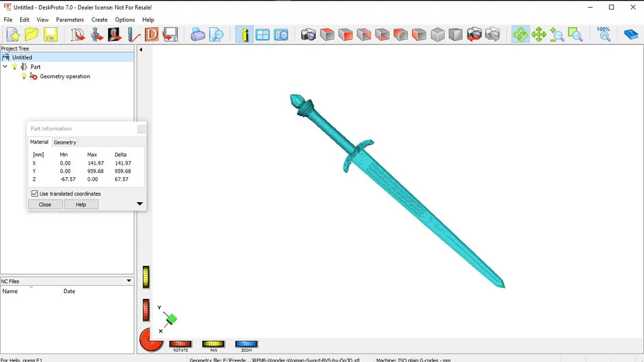Viewport: 644px width, 362px height.
Task: Click the orange square D icon
Action: tap(151, 35)
